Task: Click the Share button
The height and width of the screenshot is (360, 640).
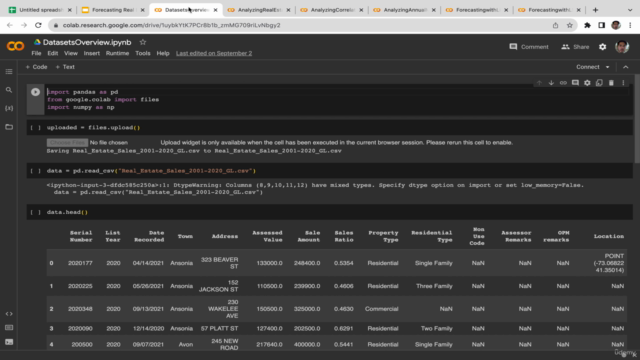Action: point(575,47)
